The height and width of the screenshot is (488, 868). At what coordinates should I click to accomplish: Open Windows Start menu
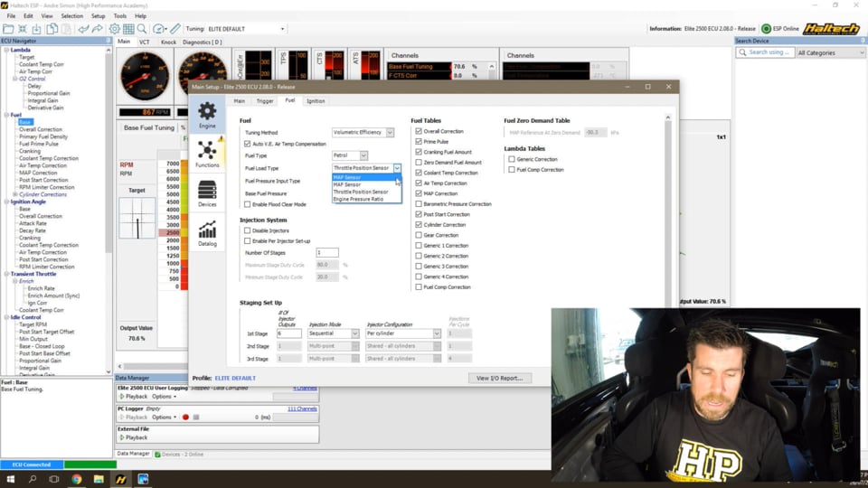coord(11,479)
